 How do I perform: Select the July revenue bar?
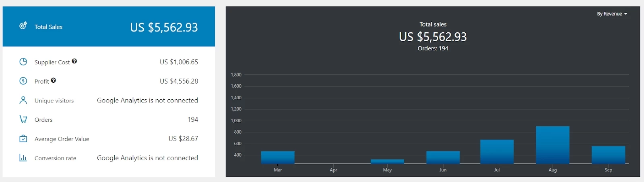tap(497, 152)
